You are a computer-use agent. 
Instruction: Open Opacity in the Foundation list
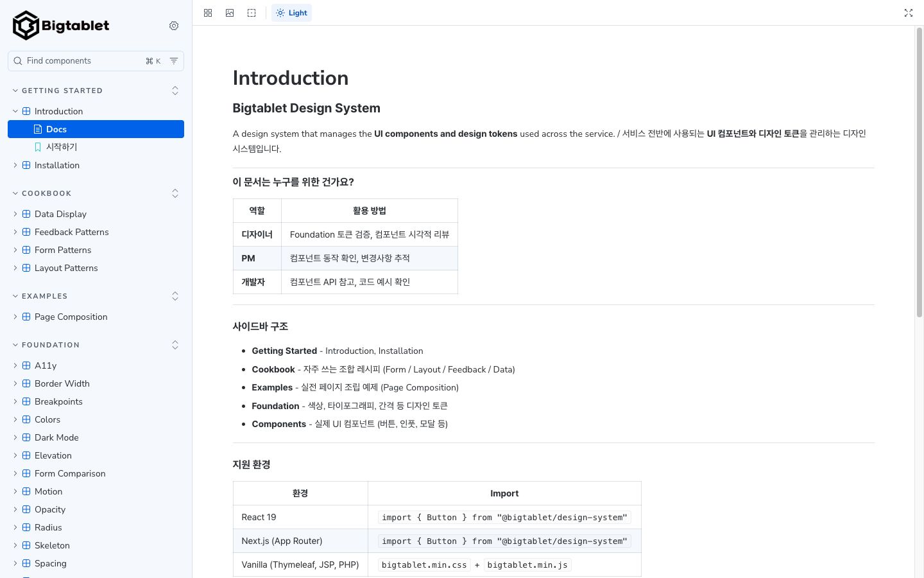(x=96, y=509)
